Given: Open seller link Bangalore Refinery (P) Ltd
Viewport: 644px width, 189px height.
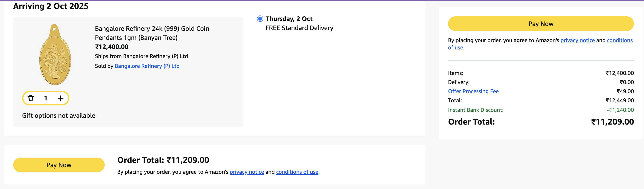Looking at the screenshot, I should pyautogui.click(x=147, y=66).
